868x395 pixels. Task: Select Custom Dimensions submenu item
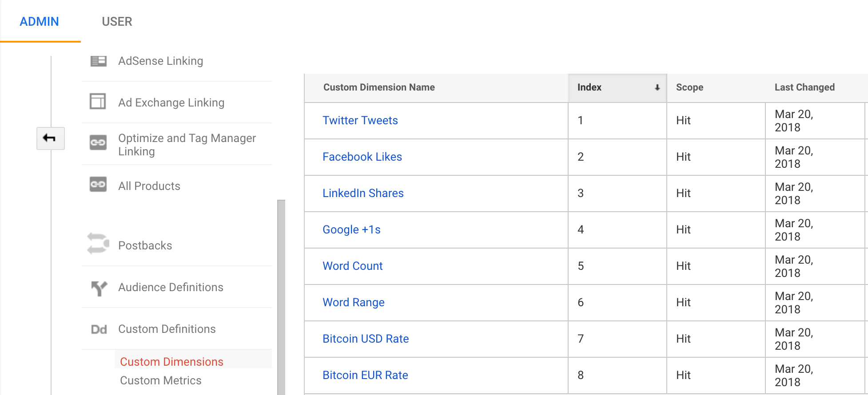point(171,362)
